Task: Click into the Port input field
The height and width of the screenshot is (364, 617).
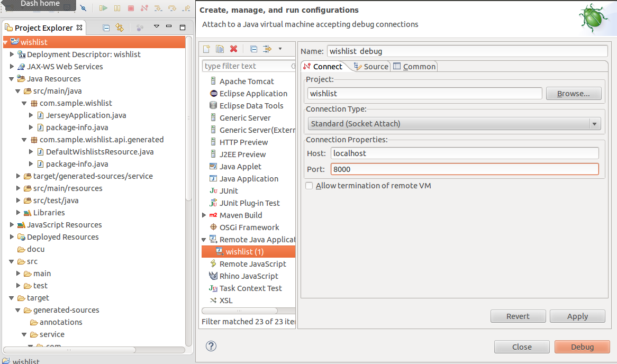Action: click(x=465, y=169)
